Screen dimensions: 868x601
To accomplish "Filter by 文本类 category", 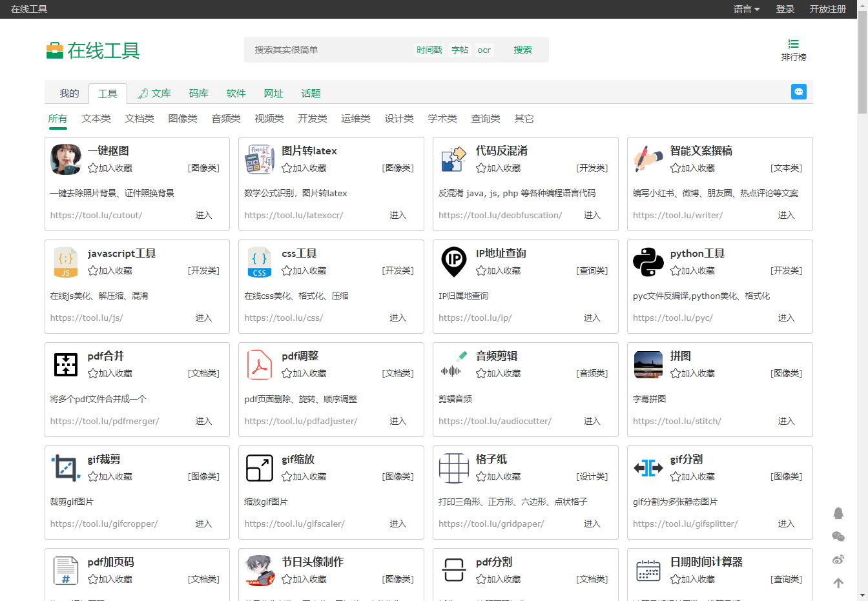I will (x=96, y=119).
